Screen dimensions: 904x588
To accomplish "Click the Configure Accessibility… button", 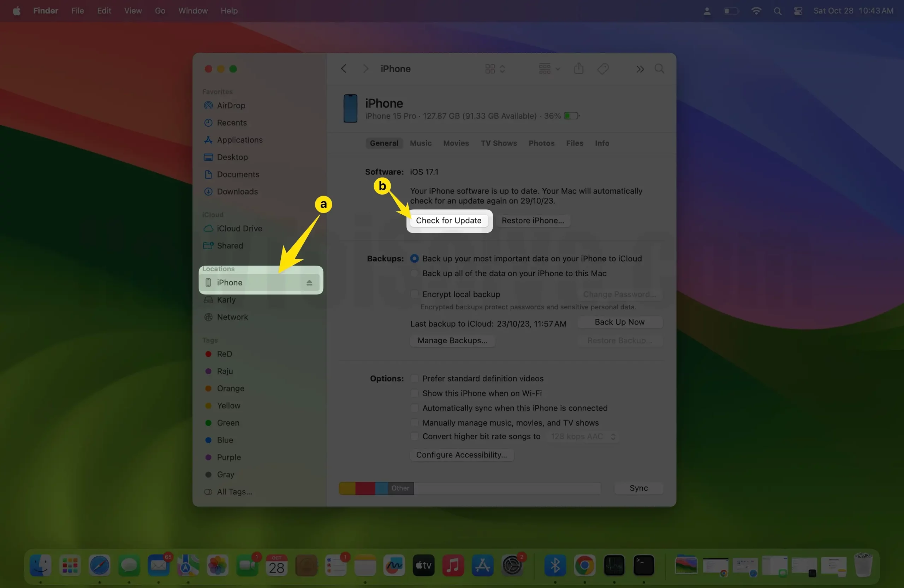I will 462,455.
